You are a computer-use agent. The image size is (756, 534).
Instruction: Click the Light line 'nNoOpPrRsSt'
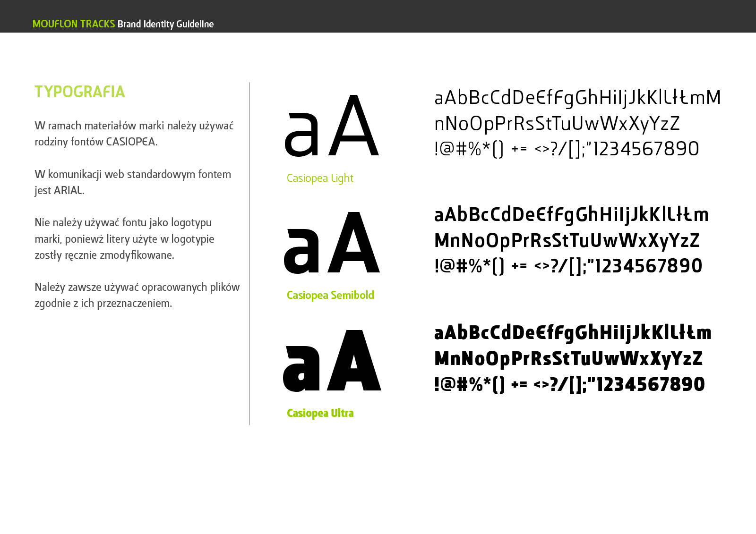pos(557,124)
